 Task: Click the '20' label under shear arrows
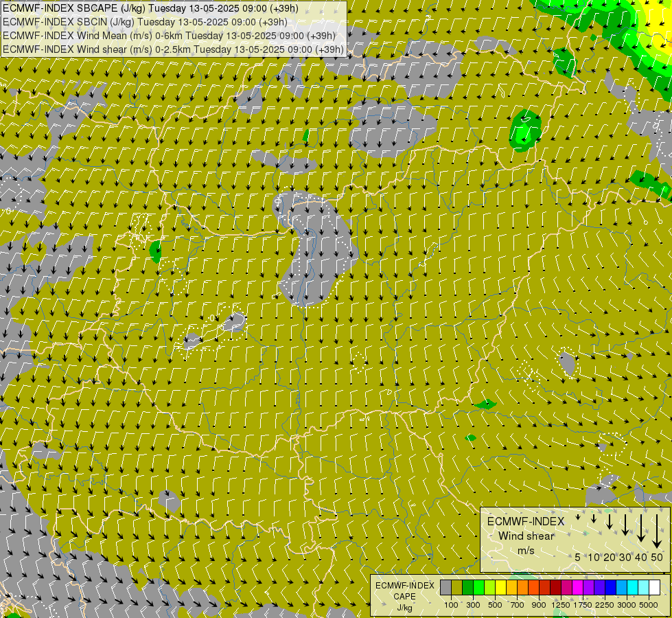(610, 557)
